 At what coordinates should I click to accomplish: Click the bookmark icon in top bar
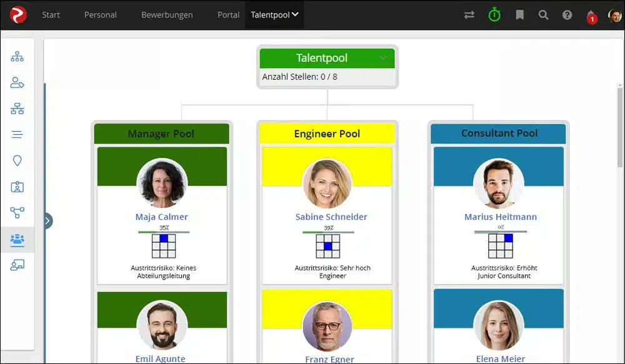tap(519, 14)
